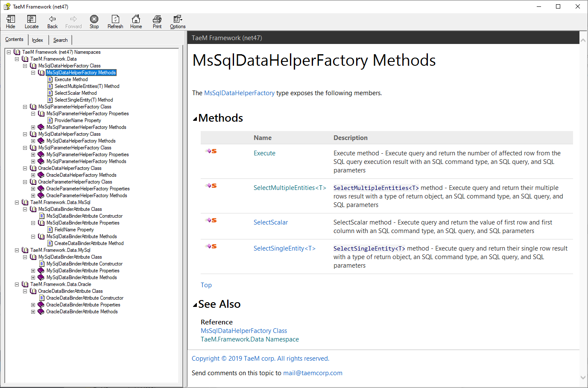
Task: Expand the MsSqlParameterHelperFactory Methods node
Action: (x=33, y=127)
